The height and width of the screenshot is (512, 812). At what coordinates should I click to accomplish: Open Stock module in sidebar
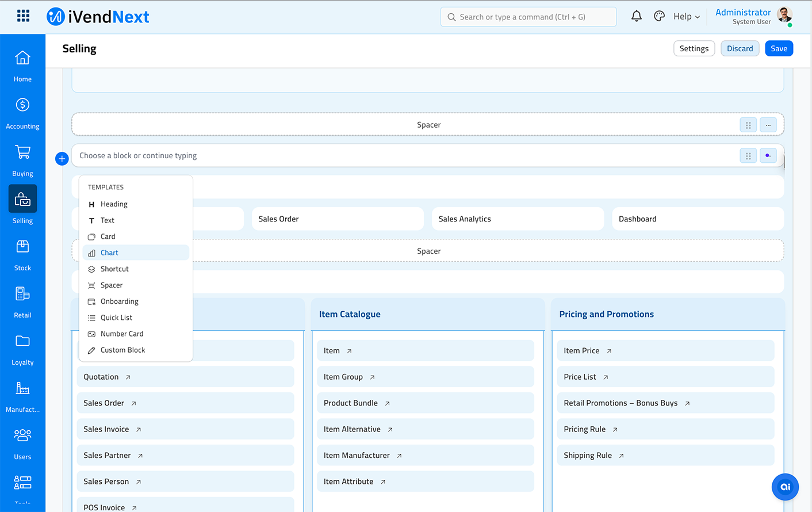22,255
